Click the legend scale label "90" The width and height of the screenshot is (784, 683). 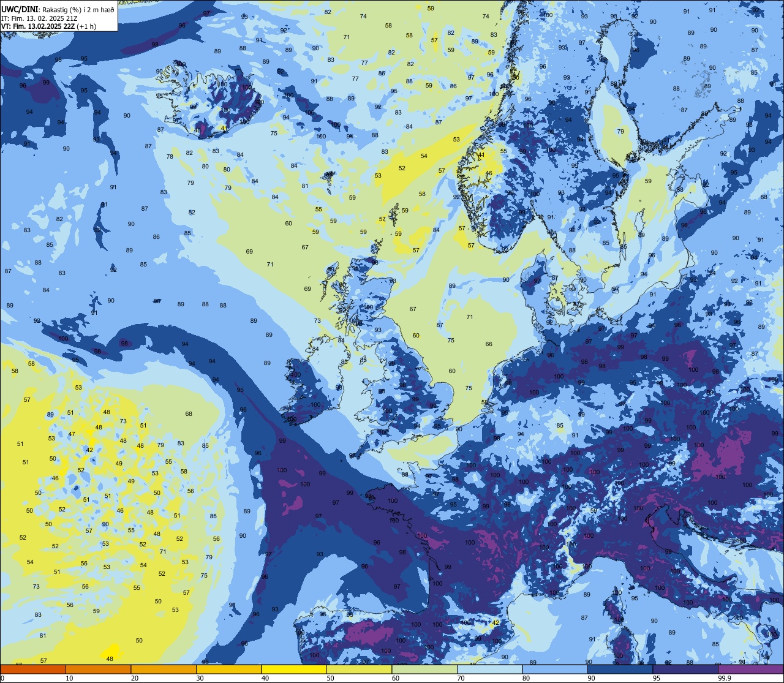point(592,678)
